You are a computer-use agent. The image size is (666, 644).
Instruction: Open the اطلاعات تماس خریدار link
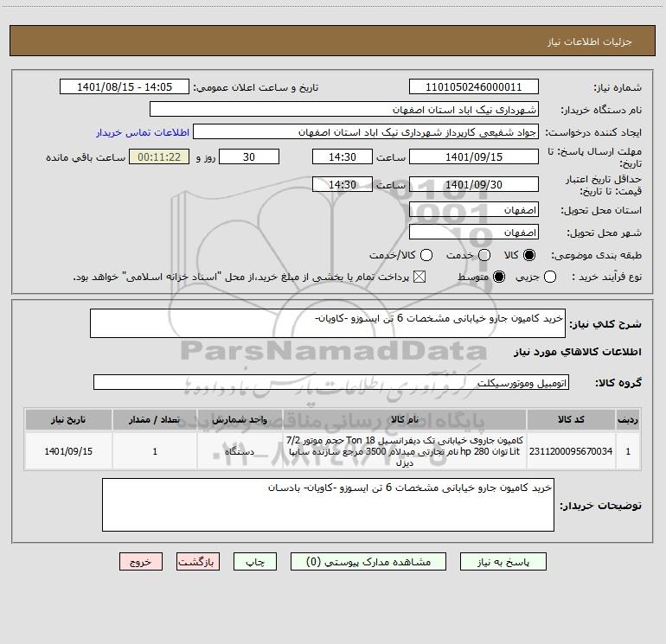143,132
